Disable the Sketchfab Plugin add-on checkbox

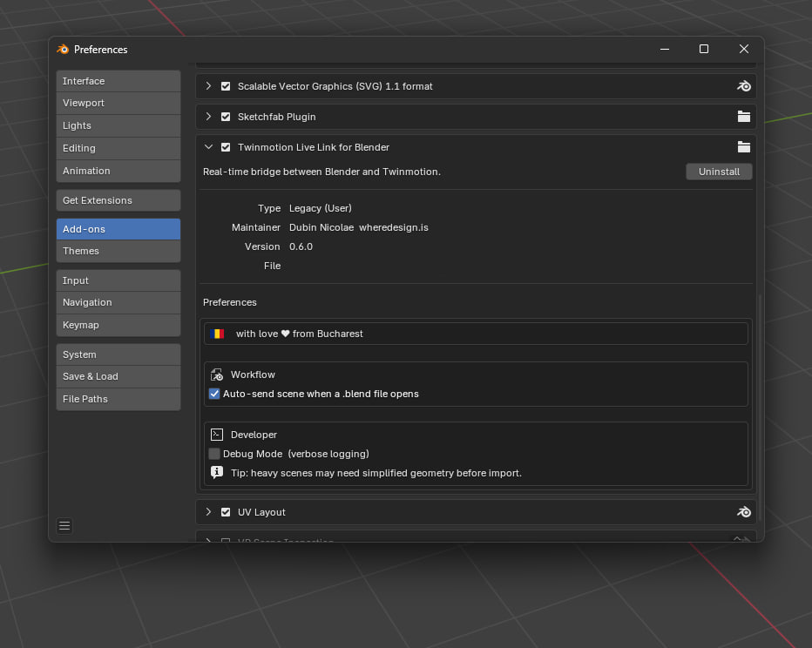coord(226,117)
